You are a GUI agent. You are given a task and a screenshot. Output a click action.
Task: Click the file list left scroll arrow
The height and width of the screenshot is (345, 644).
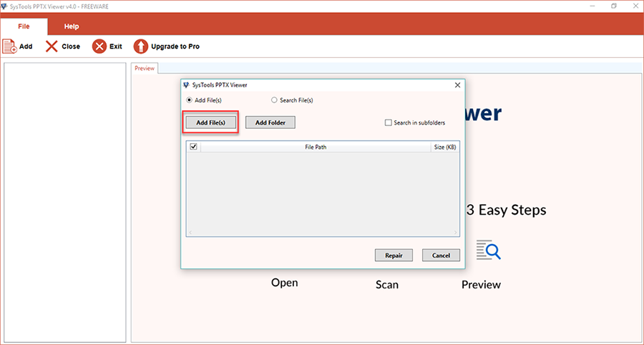[x=190, y=233]
